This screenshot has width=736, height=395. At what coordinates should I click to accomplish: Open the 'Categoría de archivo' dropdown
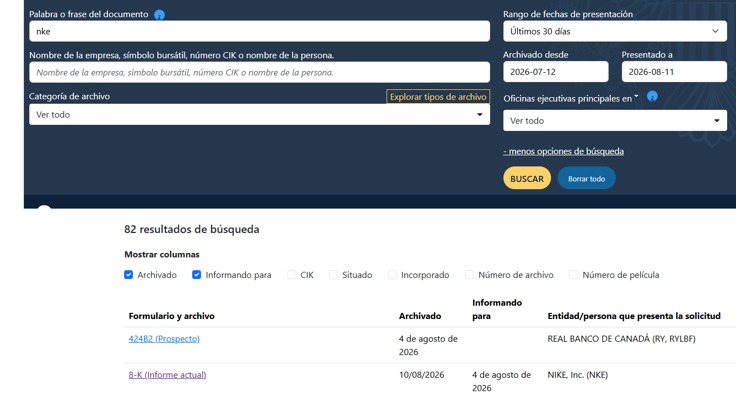(x=259, y=114)
